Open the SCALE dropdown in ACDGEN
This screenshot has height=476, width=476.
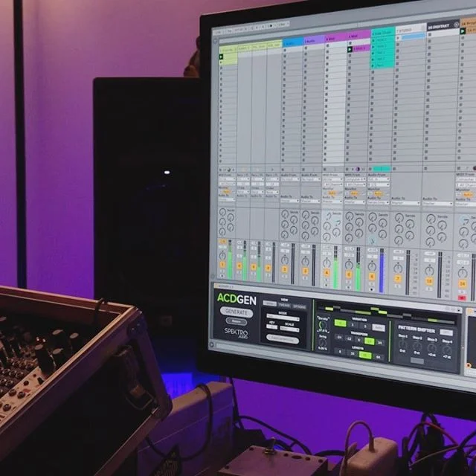(289, 329)
